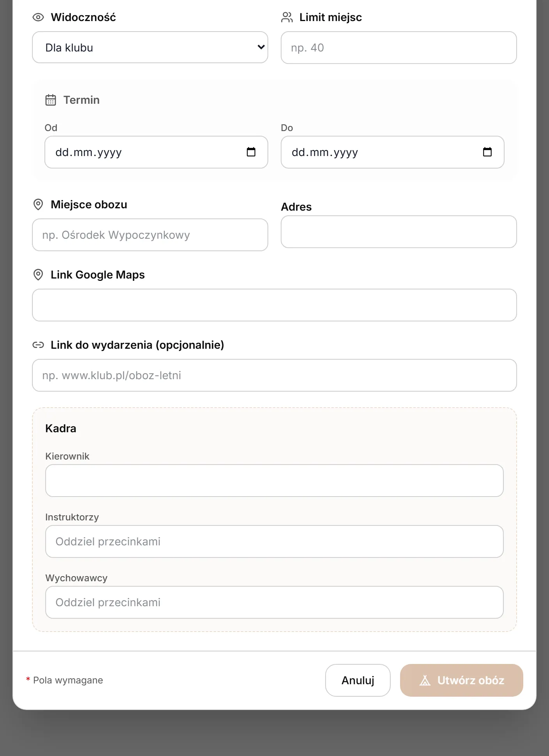549x756 pixels.
Task: Click the calendar icon next to Termin
Action: click(51, 100)
